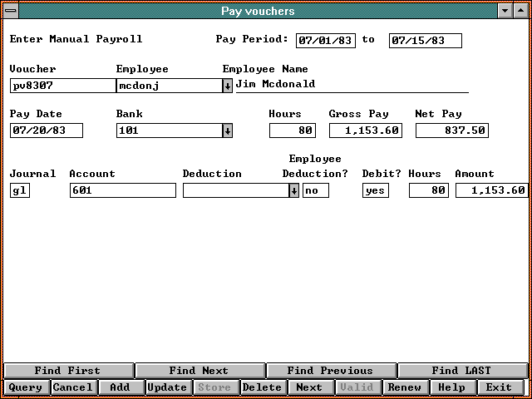
Task: Open the window system menu box
Action: point(9,11)
